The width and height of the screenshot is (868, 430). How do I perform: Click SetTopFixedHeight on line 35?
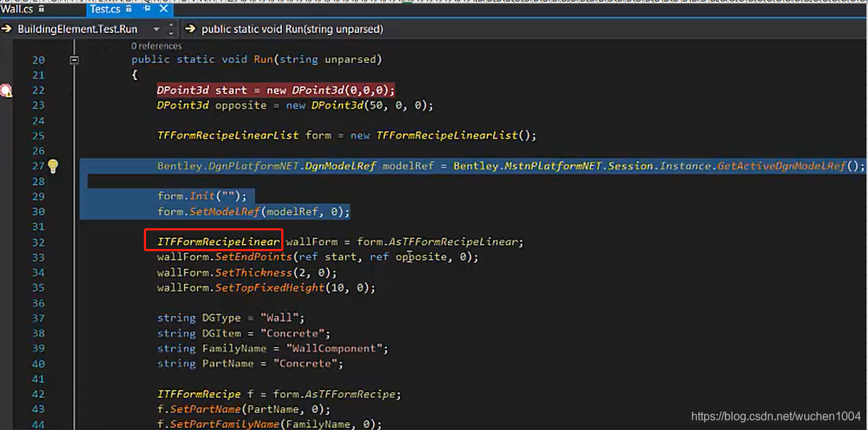pos(270,288)
